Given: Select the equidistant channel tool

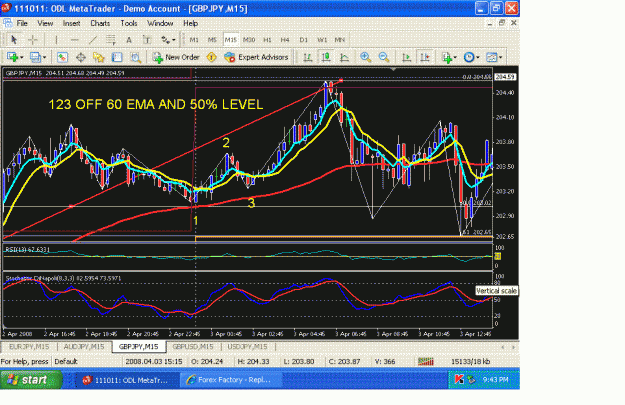Looking at the screenshot, I should point(111,40).
